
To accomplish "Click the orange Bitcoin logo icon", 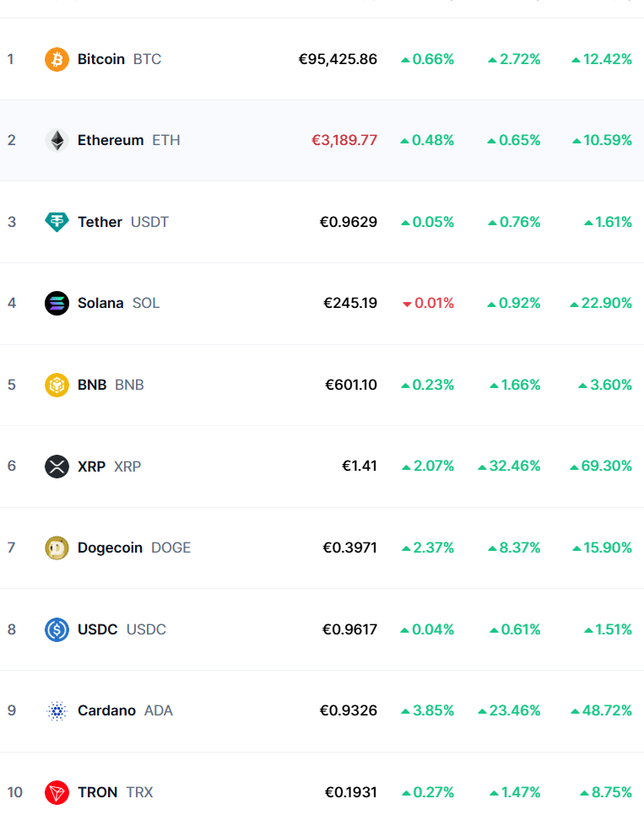I will [x=57, y=59].
